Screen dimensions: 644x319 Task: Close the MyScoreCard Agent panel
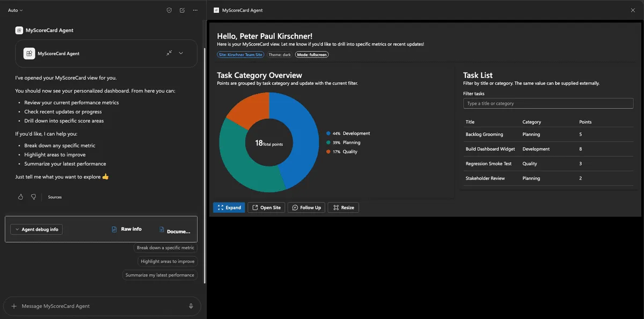pos(633,10)
